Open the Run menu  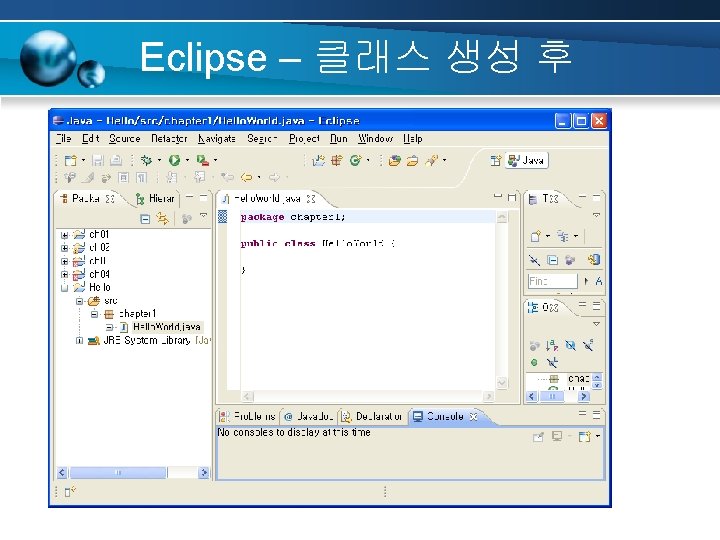pos(339,138)
